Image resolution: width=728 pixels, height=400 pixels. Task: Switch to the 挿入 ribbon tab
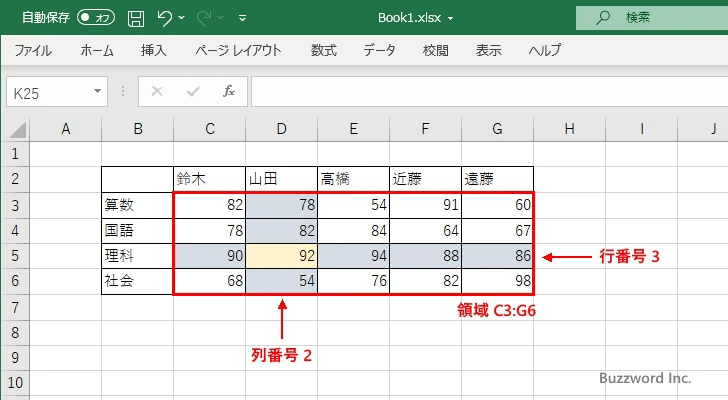pos(153,50)
